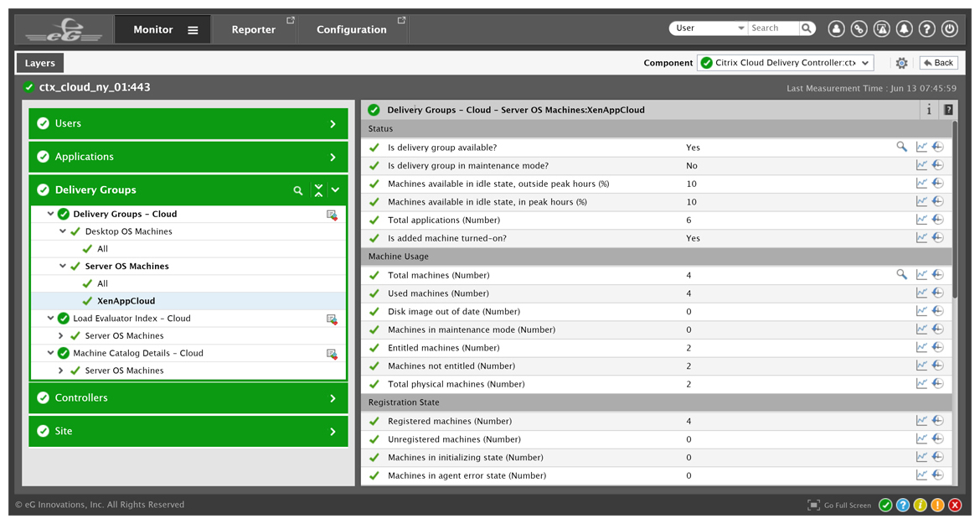Click 'Machines in agent error state (Number)' text
Screen dimensions: 980x524
(x=467, y=476)
